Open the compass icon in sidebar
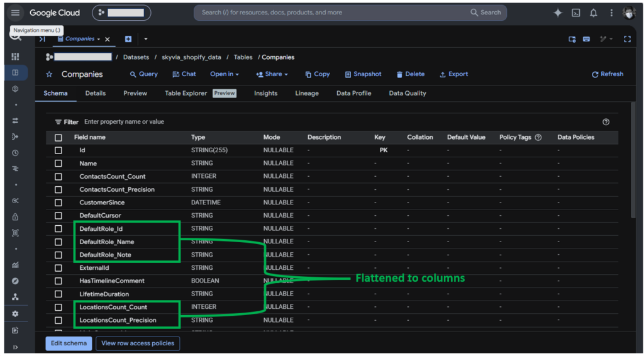Viewport: 644px width, 356px height. (x=15, y=281)
